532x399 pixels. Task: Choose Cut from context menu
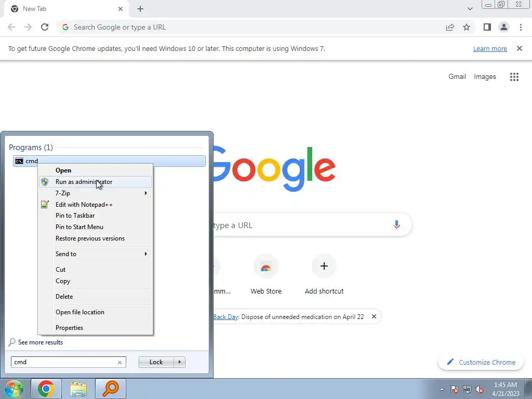pos(96,270)
